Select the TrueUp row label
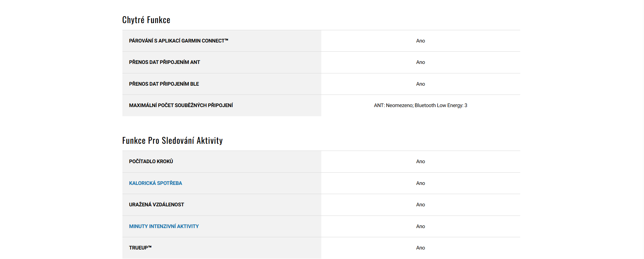The width and height of the screenshot is (644, 259). pyautogui.click(x=140, y=248)
